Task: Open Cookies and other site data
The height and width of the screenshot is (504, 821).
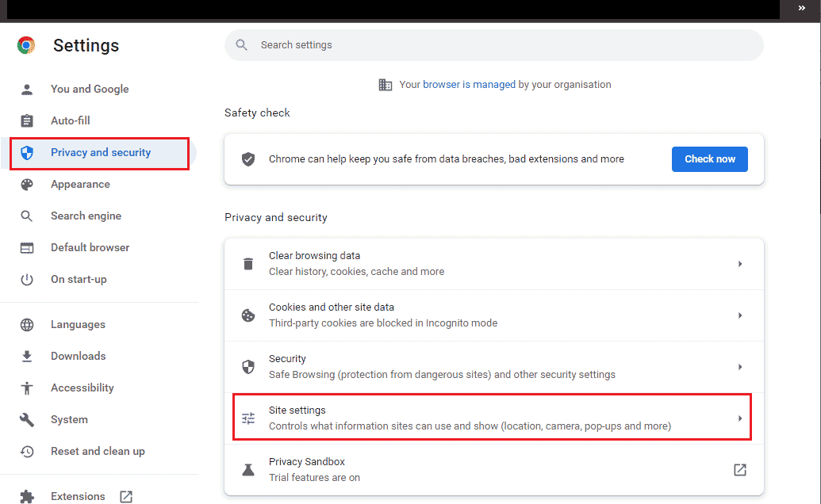Action: pos(493,315)
